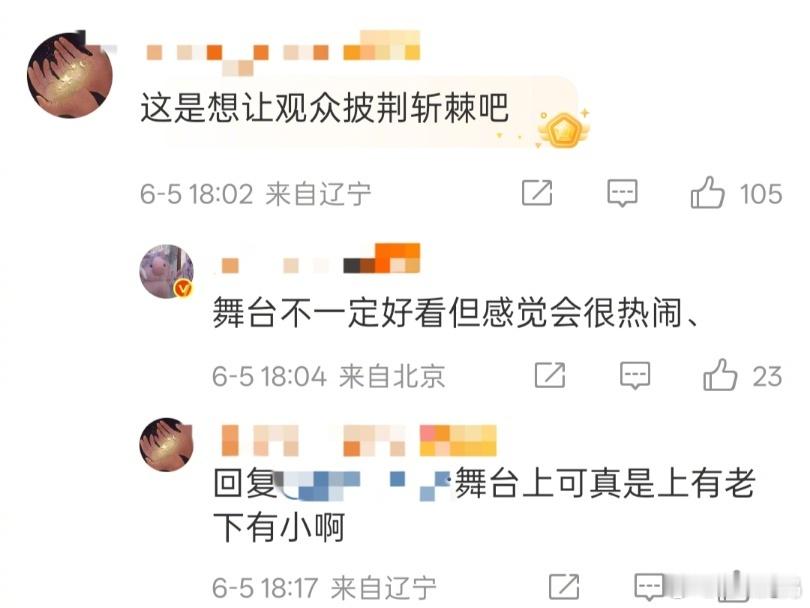810x608 pixels.
Task: Tap the gold membership badge on first comment
Action: 563,129
